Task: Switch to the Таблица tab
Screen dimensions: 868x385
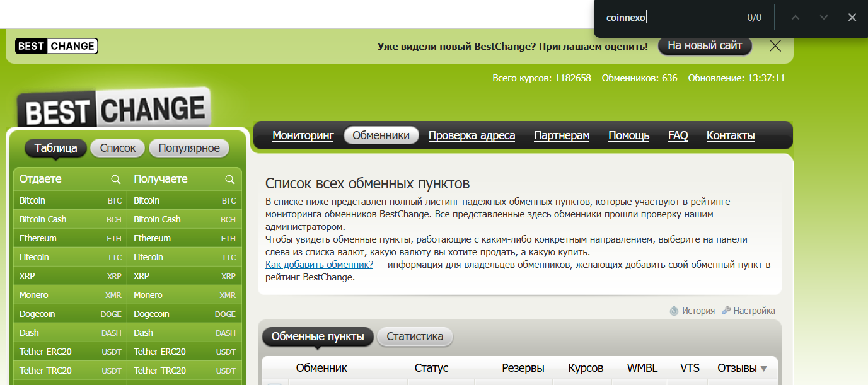Action: point(56,148)
